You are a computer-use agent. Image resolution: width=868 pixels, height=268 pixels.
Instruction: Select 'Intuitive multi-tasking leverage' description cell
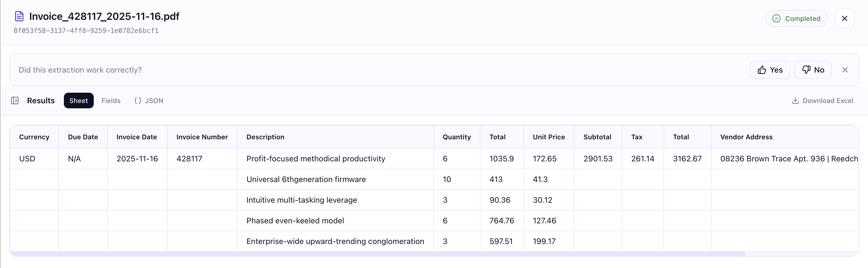point(335,200)
